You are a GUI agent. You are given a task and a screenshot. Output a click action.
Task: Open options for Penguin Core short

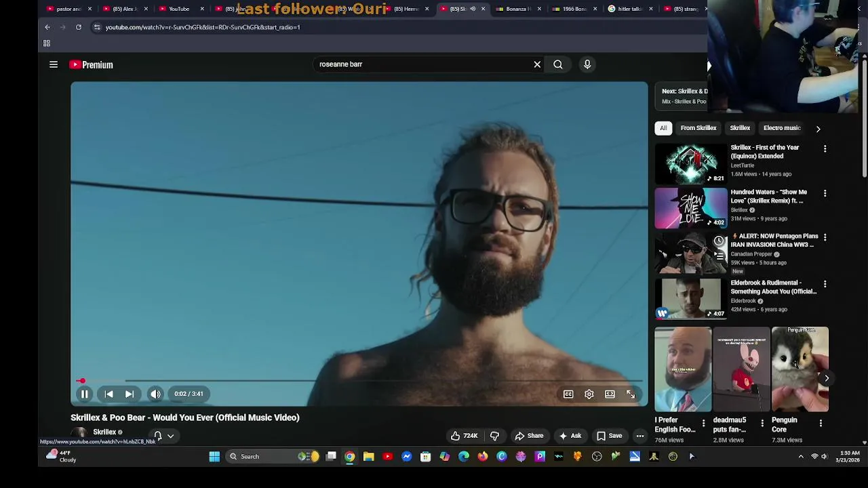[x=821, y=424]
